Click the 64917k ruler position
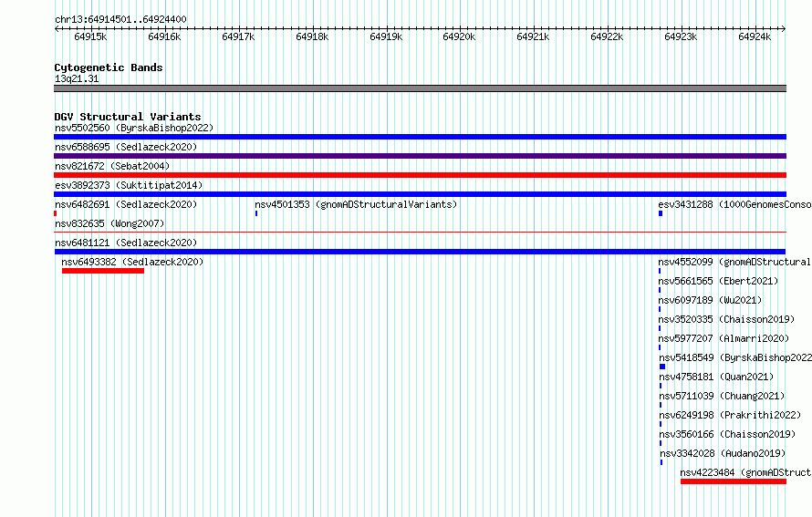This screenshot has height=517, width=812. tap(238, 36)
